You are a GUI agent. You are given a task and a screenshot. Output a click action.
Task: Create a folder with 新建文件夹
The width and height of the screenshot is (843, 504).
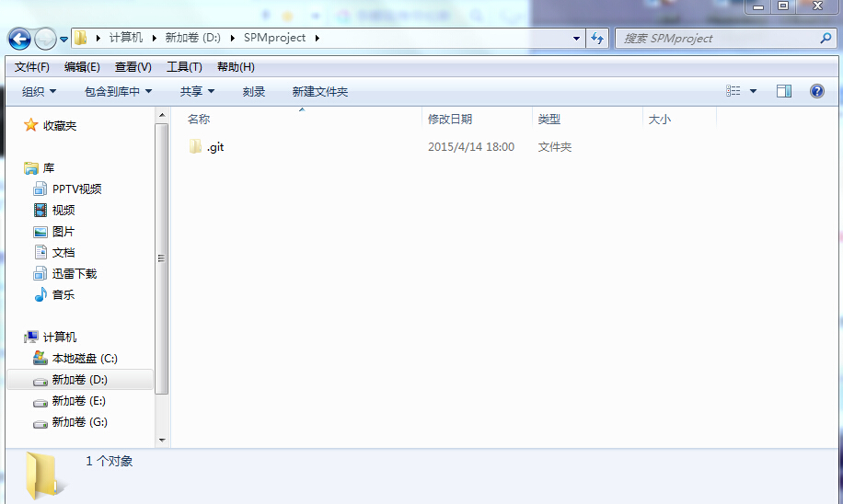[320, 92]
